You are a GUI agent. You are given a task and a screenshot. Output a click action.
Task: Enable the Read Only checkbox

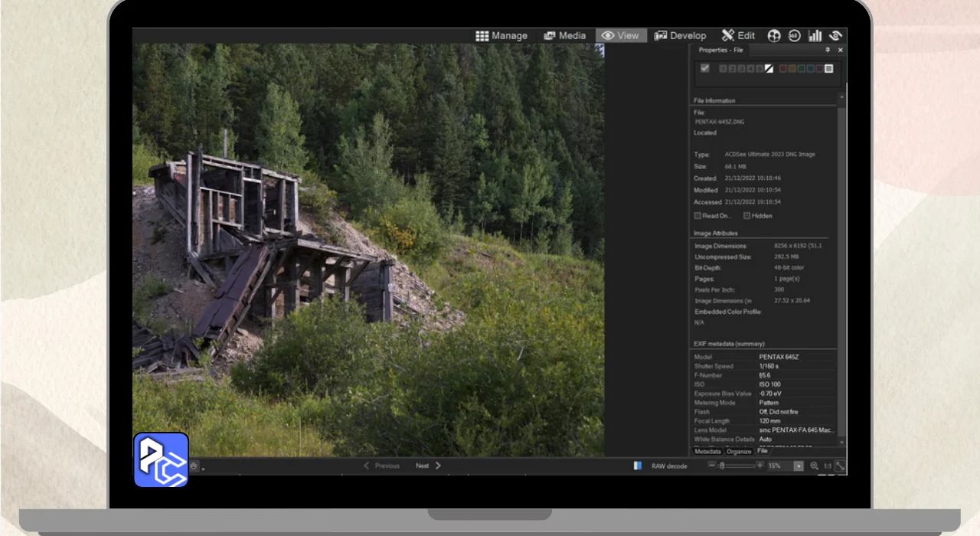[x=697, y=216]
